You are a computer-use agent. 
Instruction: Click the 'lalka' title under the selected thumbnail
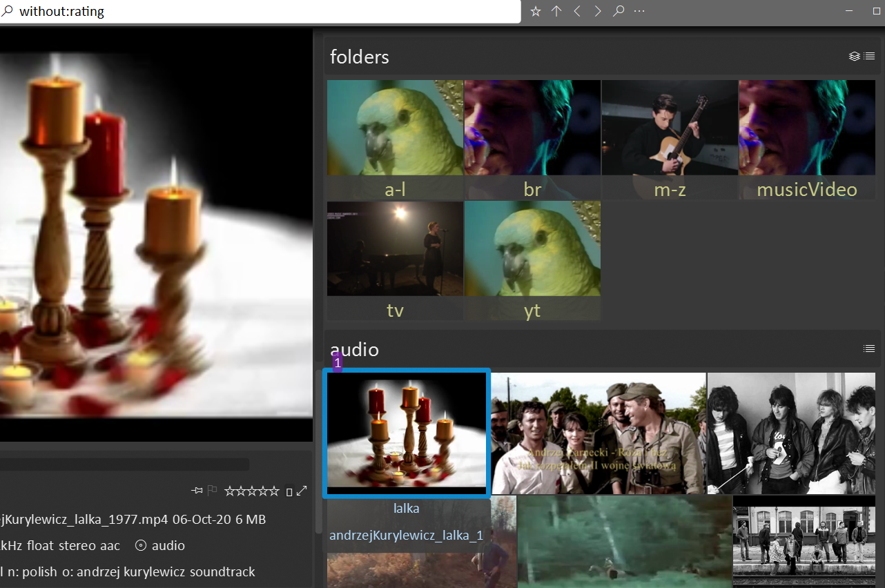407,509
